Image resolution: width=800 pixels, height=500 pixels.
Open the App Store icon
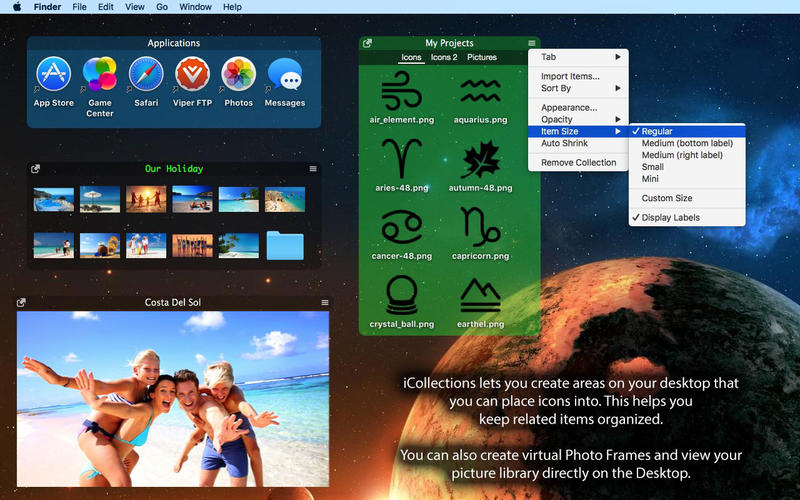(x=54, y=74)
